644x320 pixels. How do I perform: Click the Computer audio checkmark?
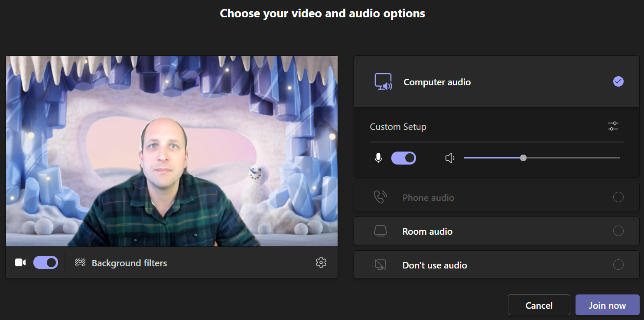(618, 81)
